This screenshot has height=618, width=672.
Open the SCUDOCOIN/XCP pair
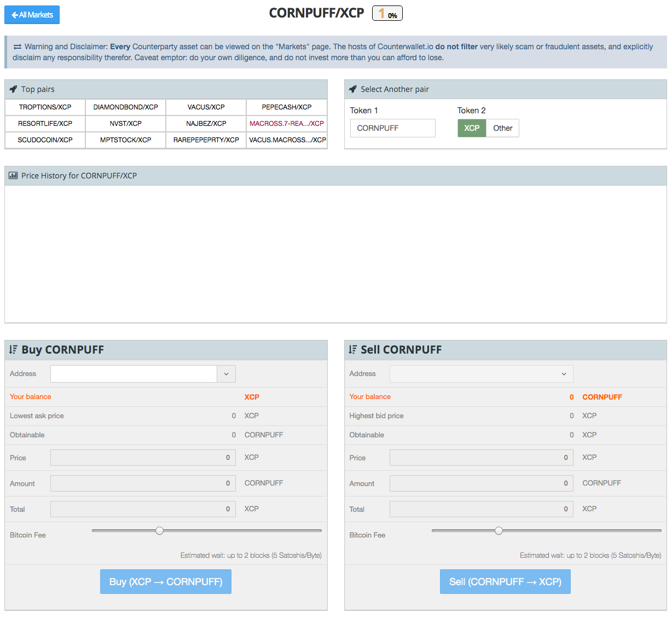[x=45, y=140]
